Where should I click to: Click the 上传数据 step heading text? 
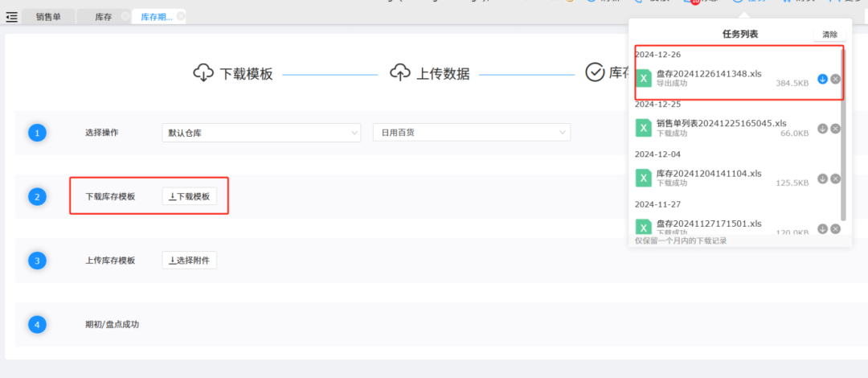click(443, 74)
